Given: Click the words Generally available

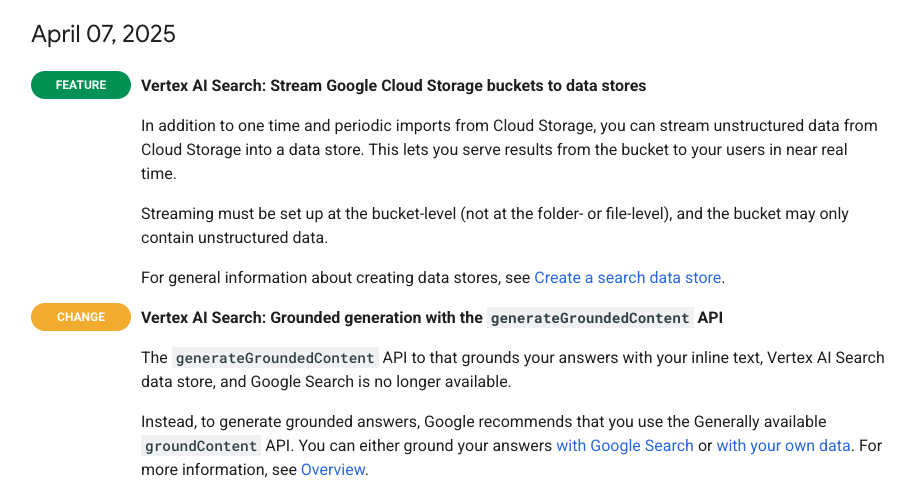Looking at the screenshot, I should pyautogui.click(x=760, y=422).
